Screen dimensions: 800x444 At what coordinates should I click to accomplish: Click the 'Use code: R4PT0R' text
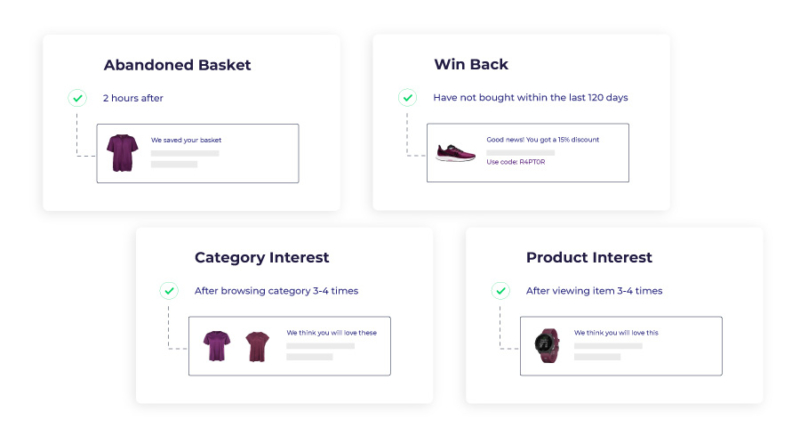click(x=516, y=162)
